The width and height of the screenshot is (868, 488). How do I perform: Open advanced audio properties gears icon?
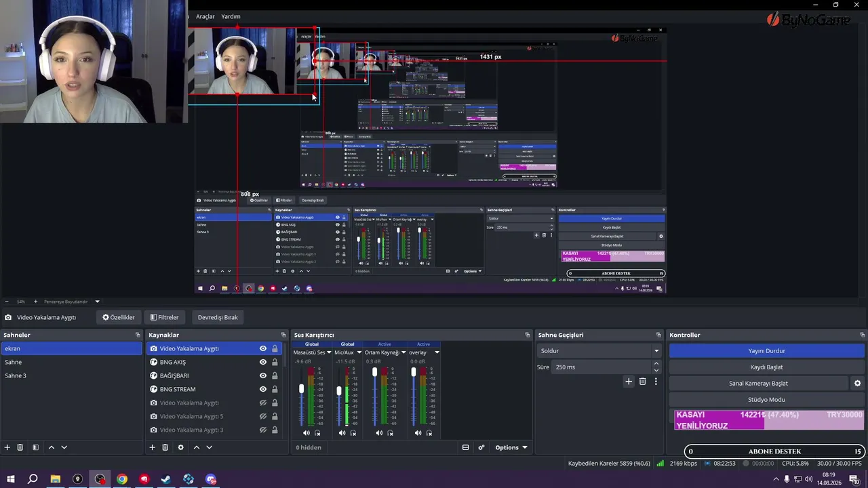(481, 447)
